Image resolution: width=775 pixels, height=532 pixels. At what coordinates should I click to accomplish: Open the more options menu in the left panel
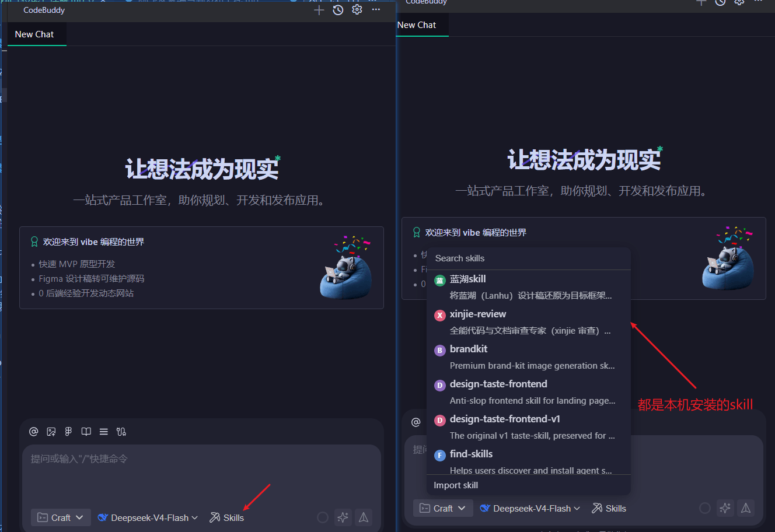click(376, 10)
